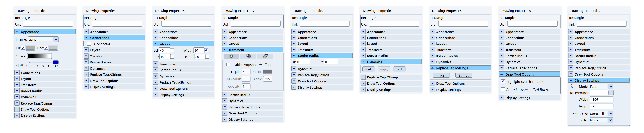Uncheck Highlight Search Location
The width and height of the screenshot is (644, 133).
pos(503,81)
